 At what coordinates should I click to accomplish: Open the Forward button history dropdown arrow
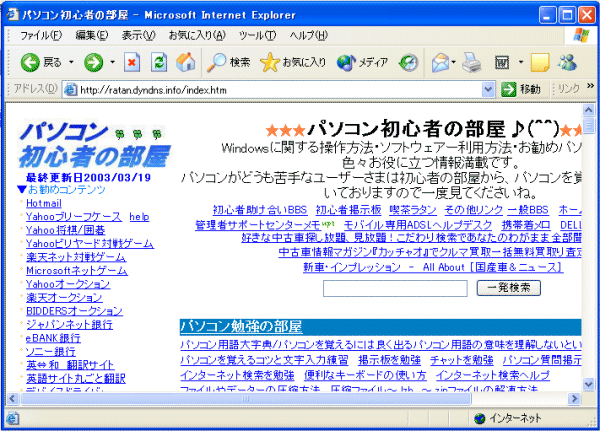pos(112,62)
